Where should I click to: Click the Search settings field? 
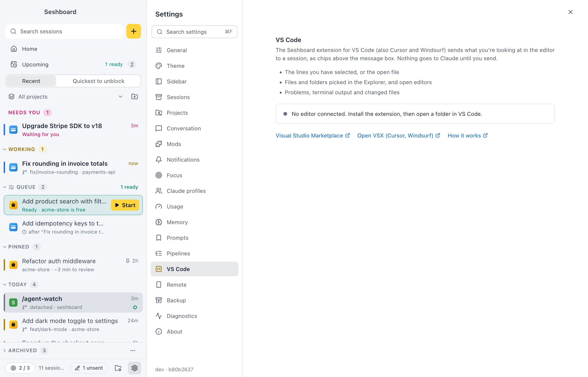pos(195,32)
